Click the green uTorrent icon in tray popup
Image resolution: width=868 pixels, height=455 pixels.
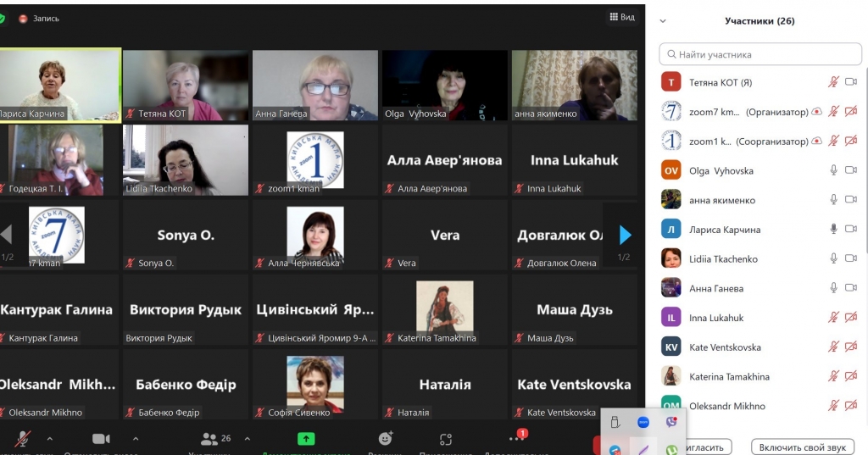pyautogui.click(x=671, y=450)
